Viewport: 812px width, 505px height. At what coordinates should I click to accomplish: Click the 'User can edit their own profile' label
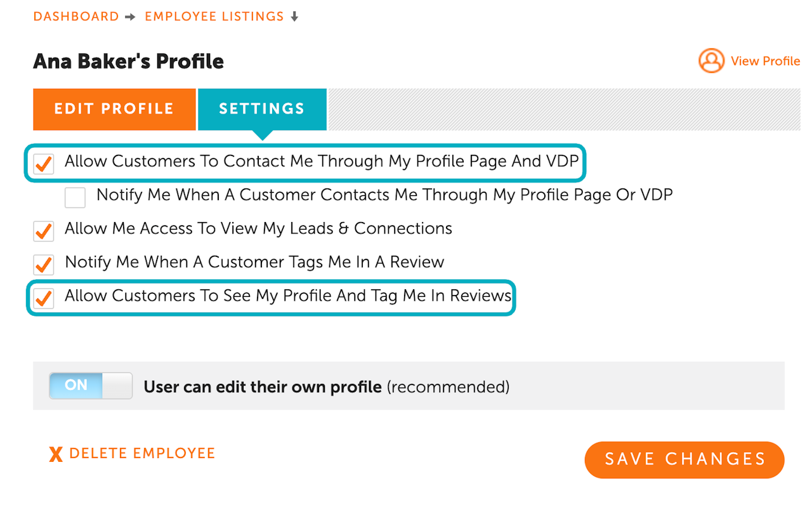pyautogui.click(x=263, y=386)
